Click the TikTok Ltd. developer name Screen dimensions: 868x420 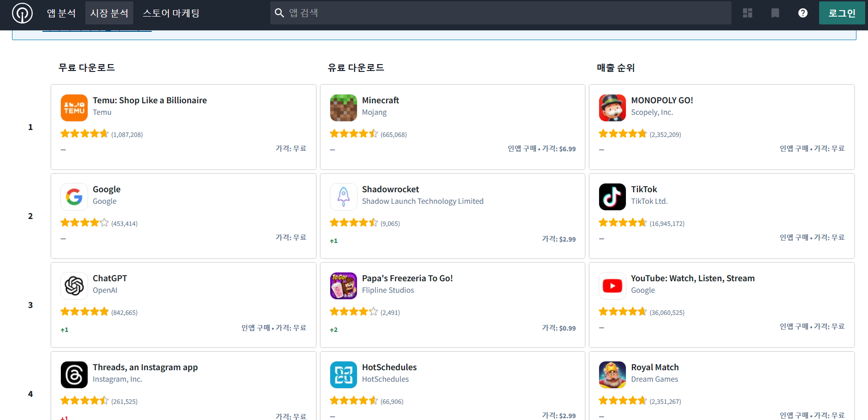tap(649, 201)
